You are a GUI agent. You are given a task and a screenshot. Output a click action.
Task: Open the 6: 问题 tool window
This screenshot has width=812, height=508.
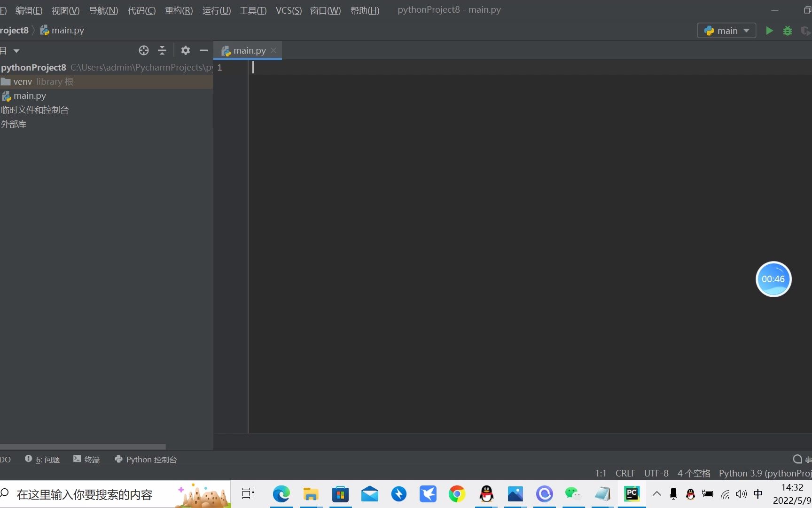(42, 459)
